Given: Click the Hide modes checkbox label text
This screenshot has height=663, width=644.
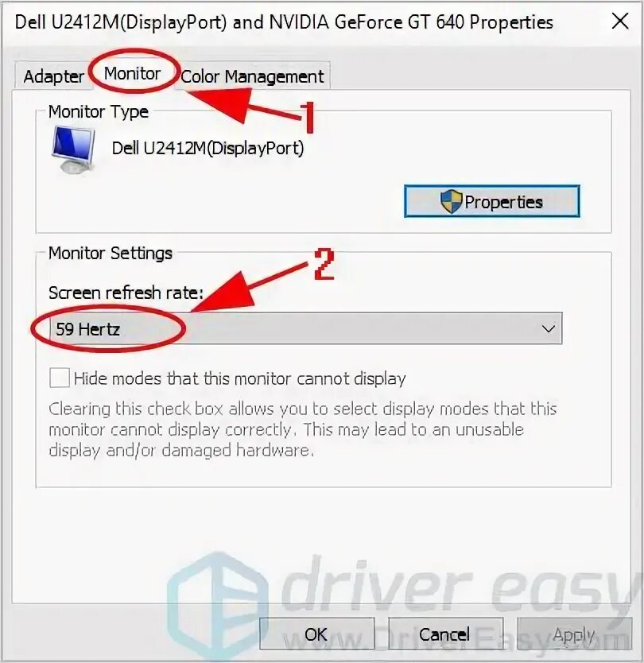Looking at the screenshot, I should 240,378.
